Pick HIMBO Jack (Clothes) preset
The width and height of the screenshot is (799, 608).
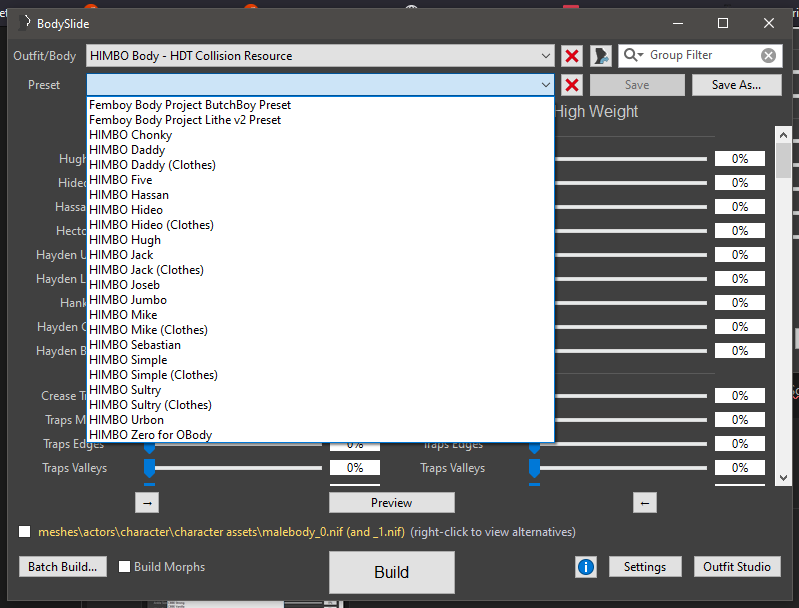[x=321, y=270]
